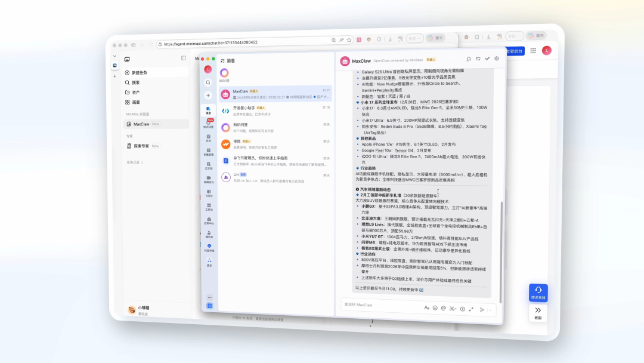644x363 pixels.
Task: Click 开发者后台 blue button
Action: click(515, 51)
